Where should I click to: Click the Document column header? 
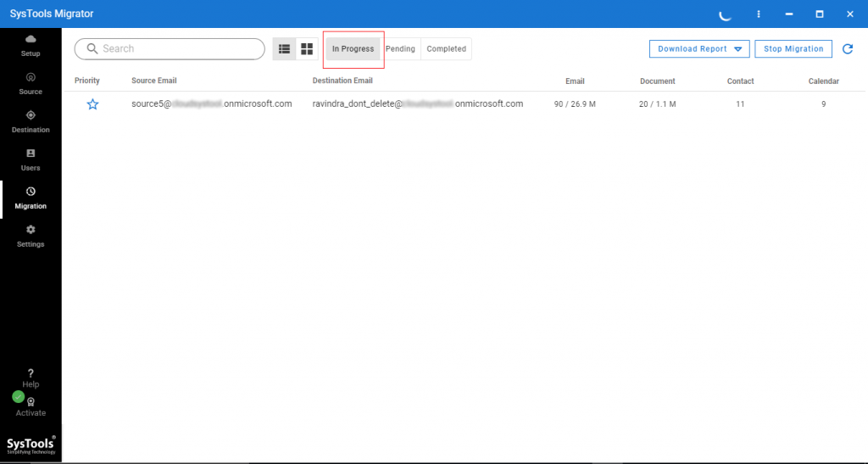point(658,81)
